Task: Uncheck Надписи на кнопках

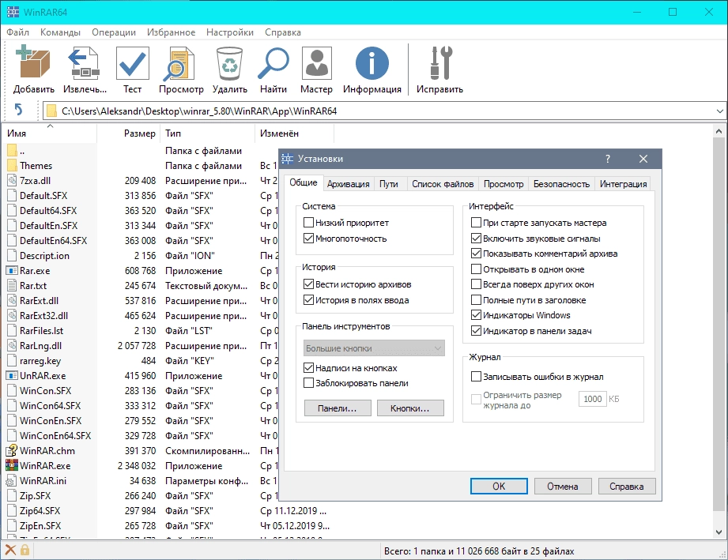Action: 308,367
